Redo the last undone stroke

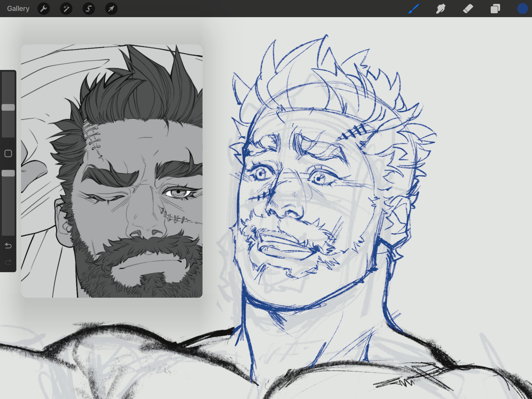pos(8,262)
